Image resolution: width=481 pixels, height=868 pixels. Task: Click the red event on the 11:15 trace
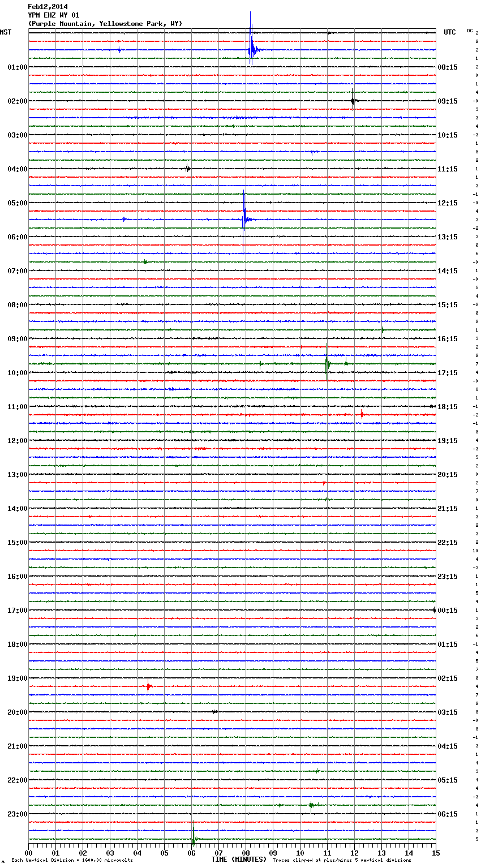tap(362, 415)
